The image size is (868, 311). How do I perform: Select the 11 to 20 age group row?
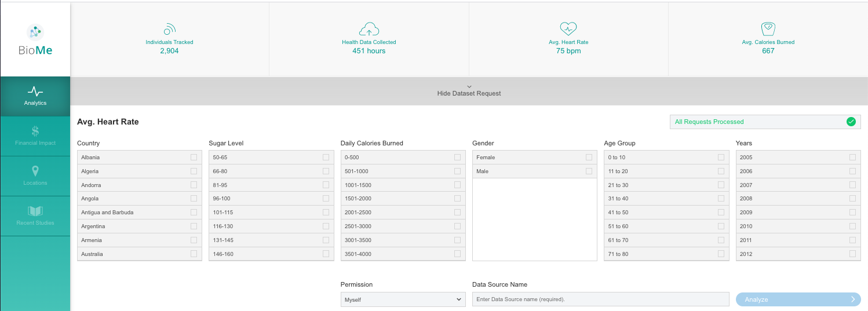coord(666,171)
